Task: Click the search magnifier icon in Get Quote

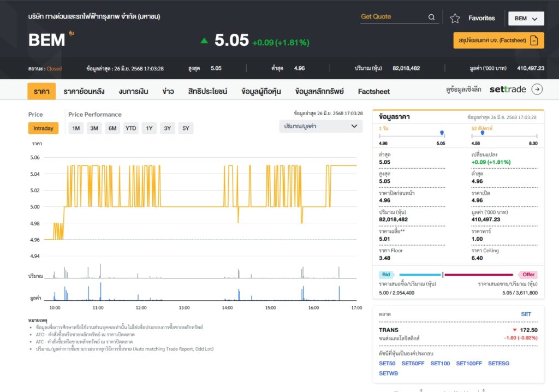Action: [431, 17]
